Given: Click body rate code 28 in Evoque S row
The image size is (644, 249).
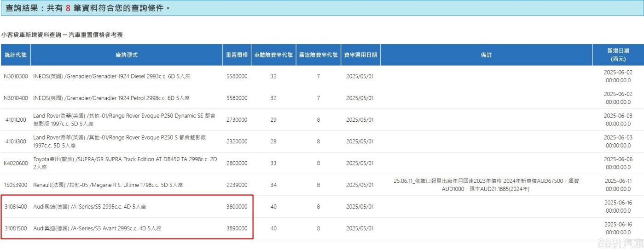Looking at the screenshot, I should click(273, 141).
